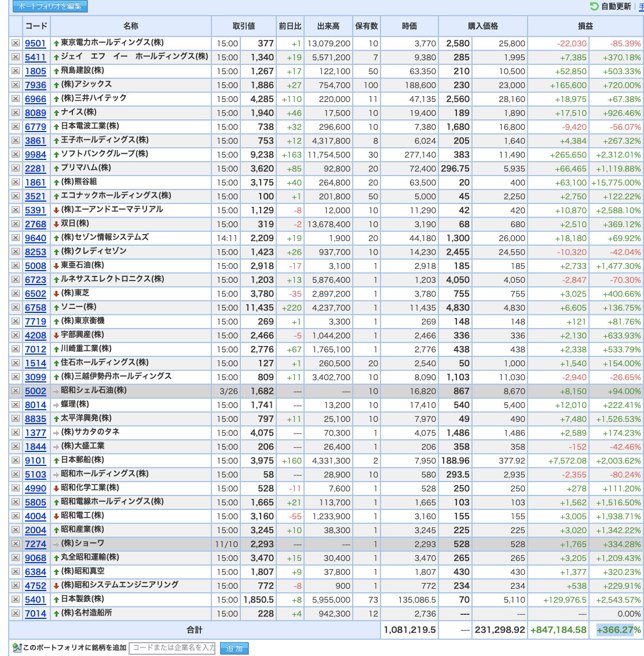Screen dimensions: 644x656
Task: Open stock code 9984 link
Action: (35, 155)
